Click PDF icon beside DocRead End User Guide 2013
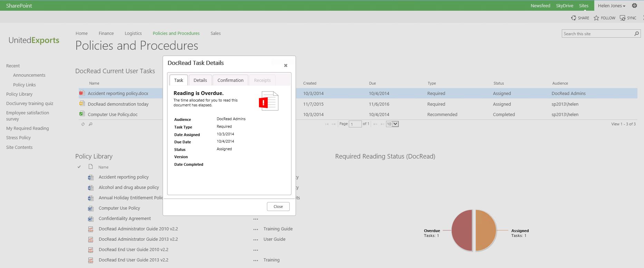 (91, 260)
